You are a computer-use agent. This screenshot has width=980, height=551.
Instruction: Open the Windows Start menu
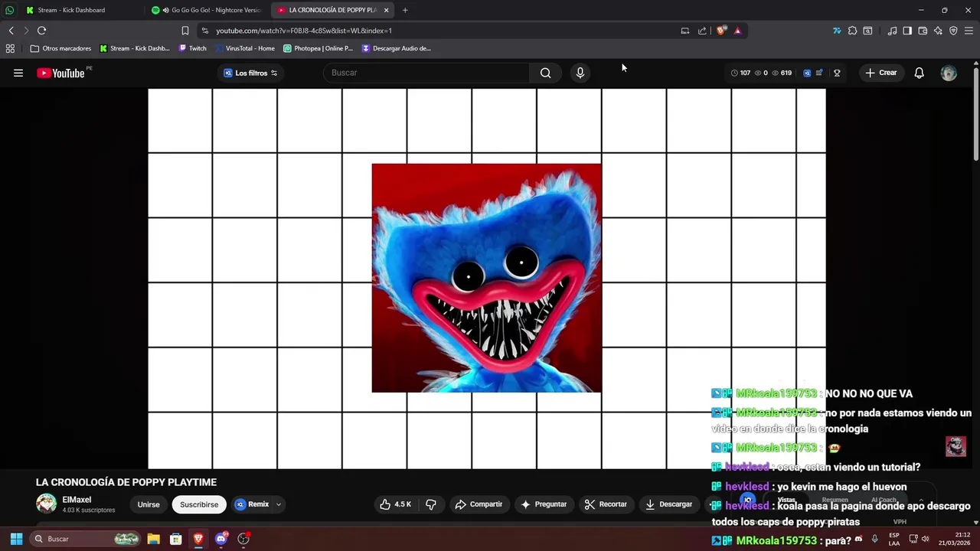16,539
